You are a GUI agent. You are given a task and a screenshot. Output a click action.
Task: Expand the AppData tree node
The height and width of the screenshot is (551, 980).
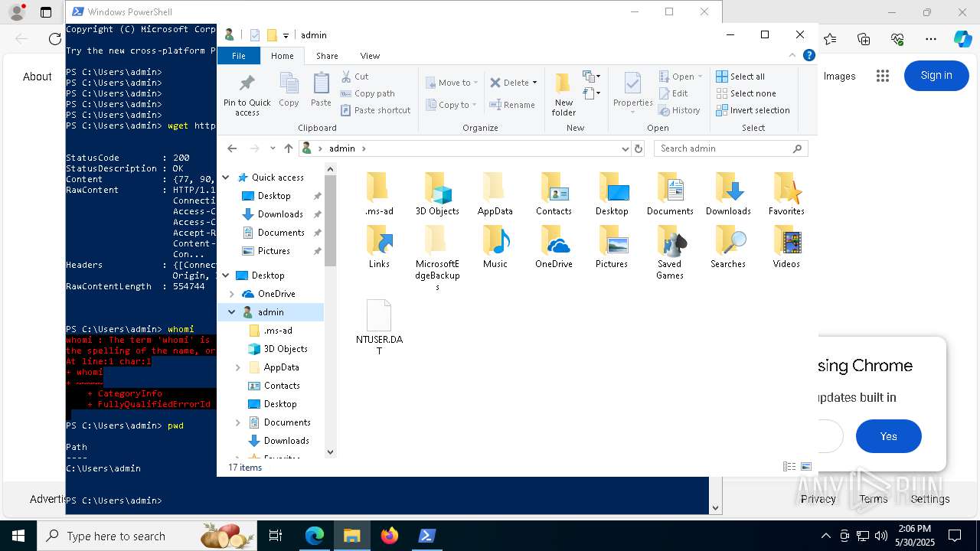238,367
